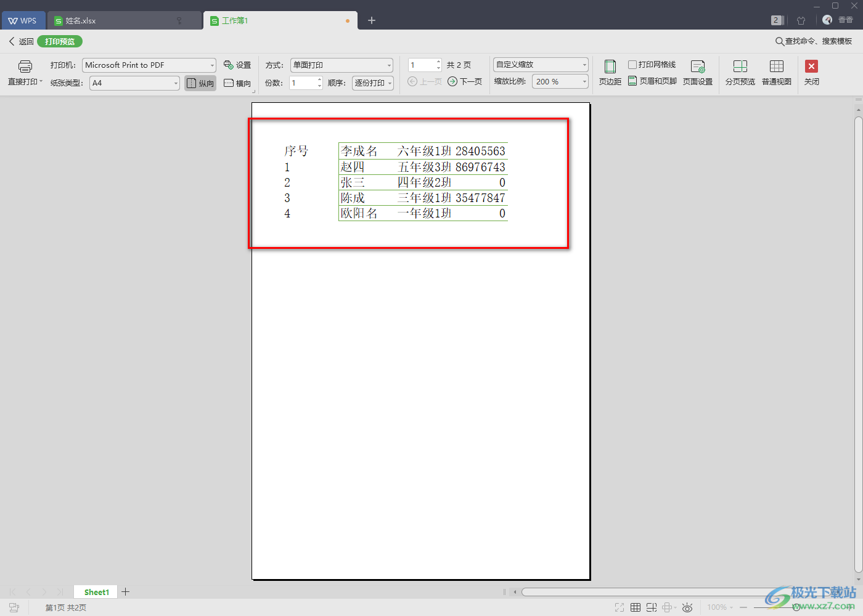The width and height of the screenshot is (863, 616).
Task: Click the number 2 badge in title bar
Action: point(776,20)
